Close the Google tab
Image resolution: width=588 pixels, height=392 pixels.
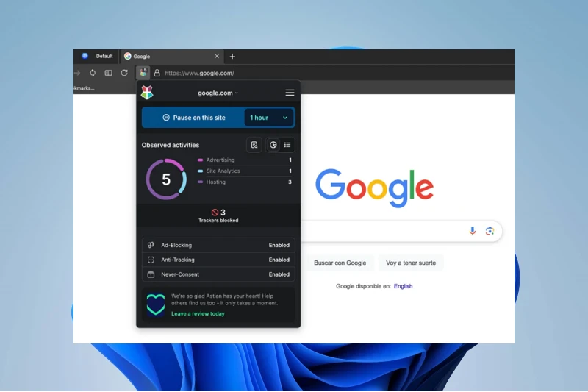click(x=217, y=56)
